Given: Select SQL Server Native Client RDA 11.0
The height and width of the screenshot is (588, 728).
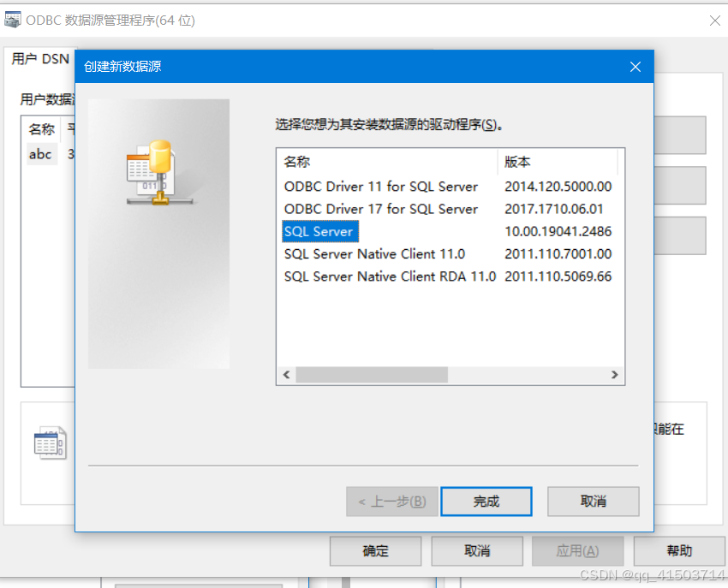Looking at the screenshot, I should point(390,276).
